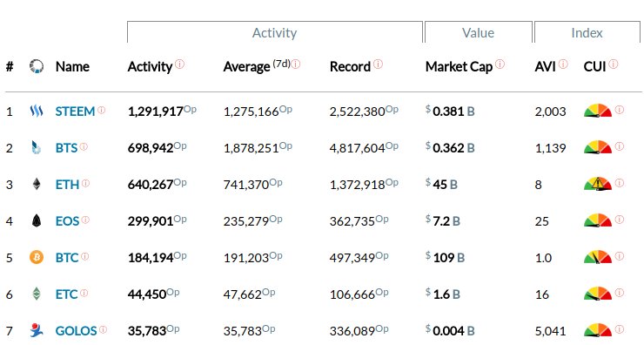Open the ETH coin link
Viewport: 644px width, 345px height.
pos(67,184)
